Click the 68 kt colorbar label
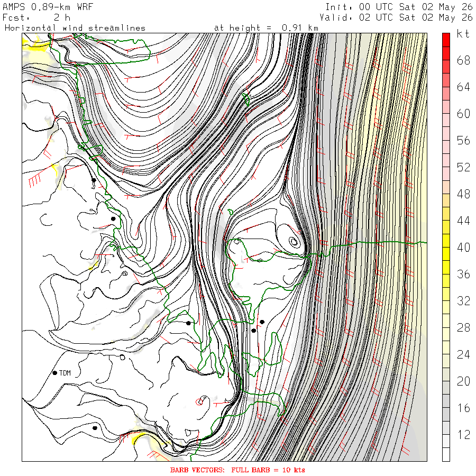This screenshot has height=476, width=476. click(463, 61)
